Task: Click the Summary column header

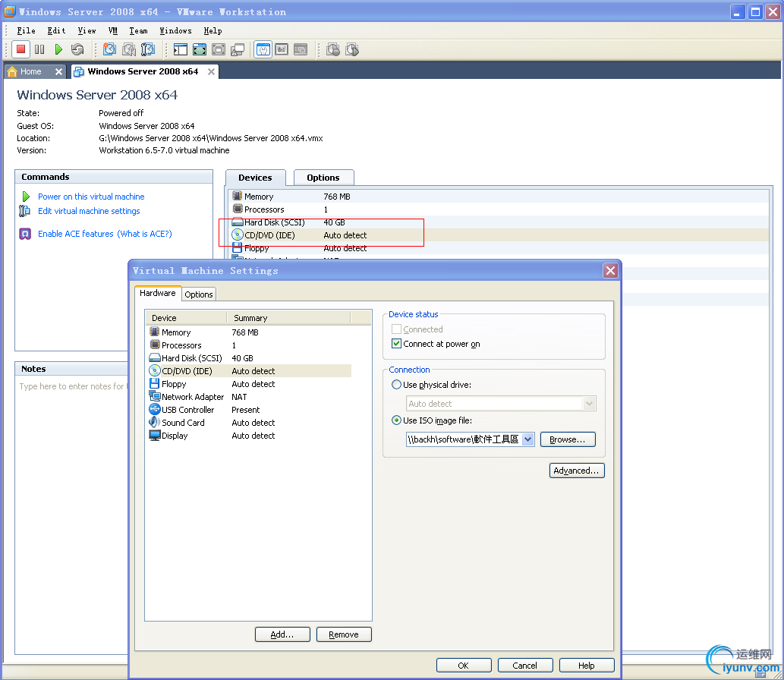Action: point(289,318)
